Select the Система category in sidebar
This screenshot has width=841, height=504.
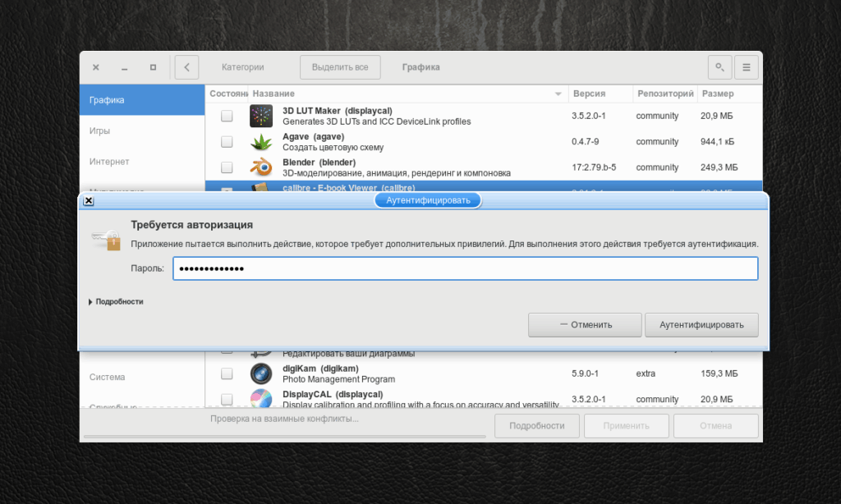[x=142, y=377]
